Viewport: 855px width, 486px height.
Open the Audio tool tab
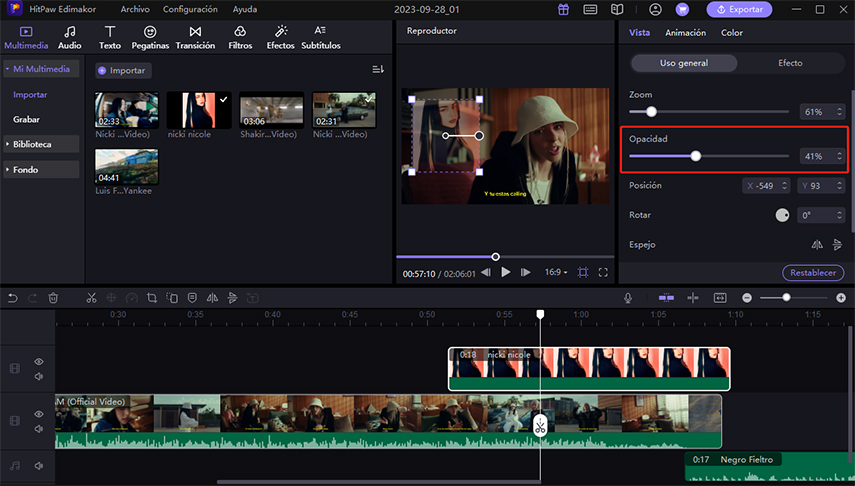tap(70, 38)
